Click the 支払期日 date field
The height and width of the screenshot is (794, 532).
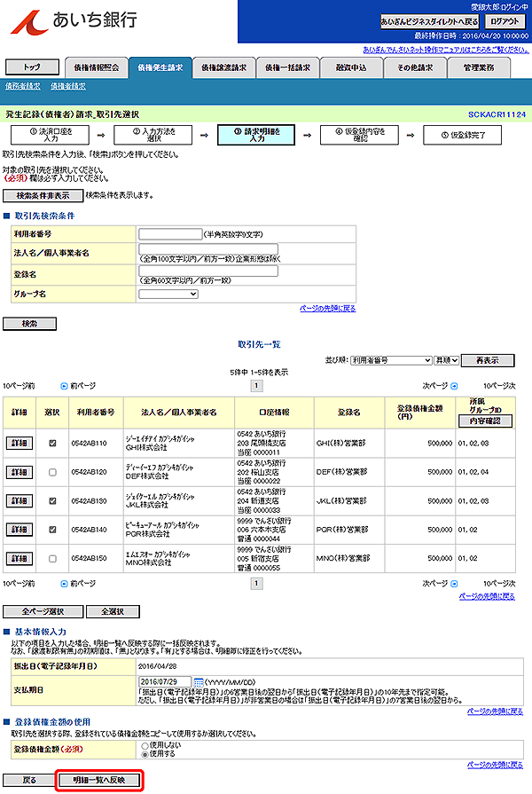point(165,682)
